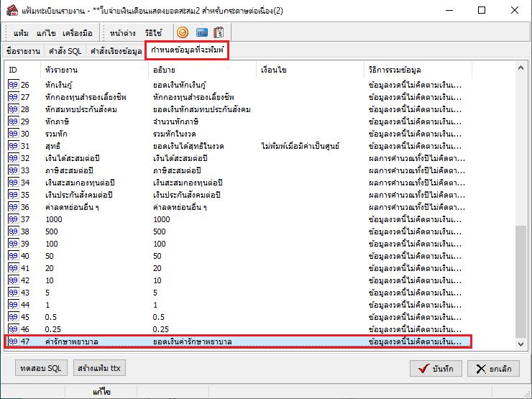Image resolution: width=532 pixels, height=399 pixels.
Task: Open the หน้าต่าง menu
Action: point(122,33)
